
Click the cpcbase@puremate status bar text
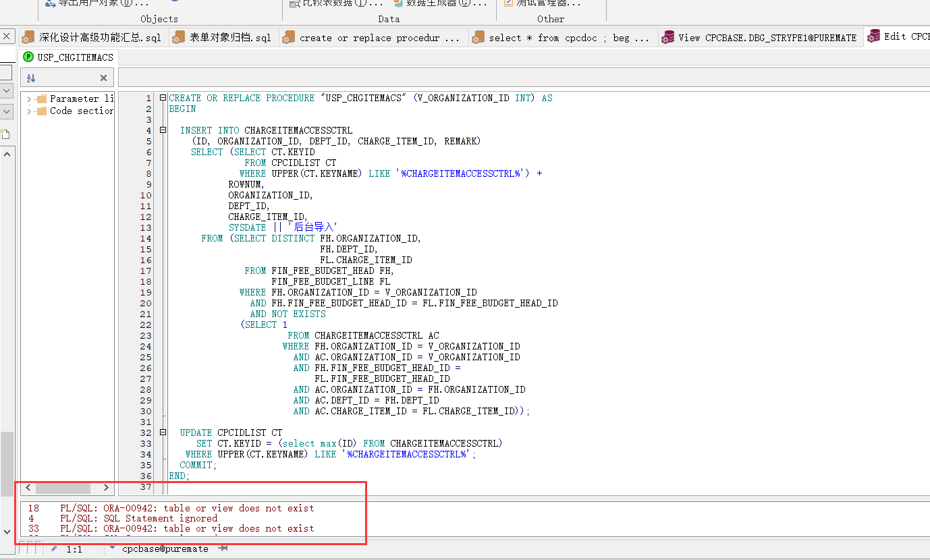coord(165,549)
